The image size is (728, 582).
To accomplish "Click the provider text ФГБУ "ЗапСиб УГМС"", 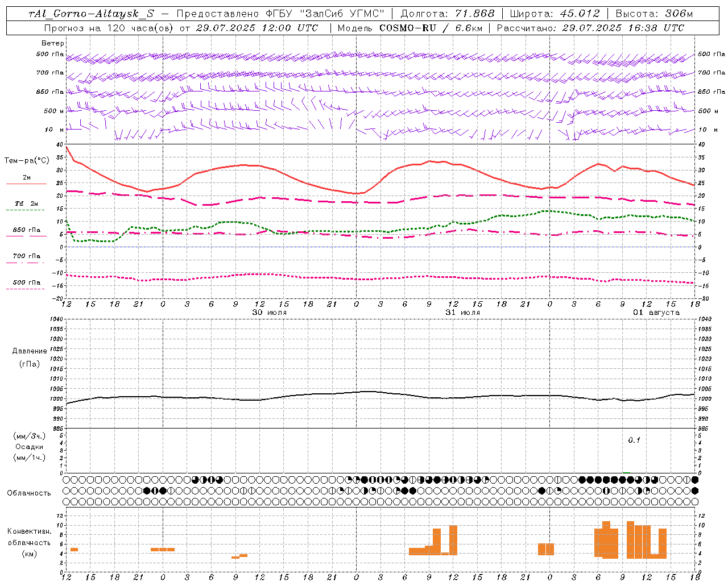I will [x=326, y=14].
